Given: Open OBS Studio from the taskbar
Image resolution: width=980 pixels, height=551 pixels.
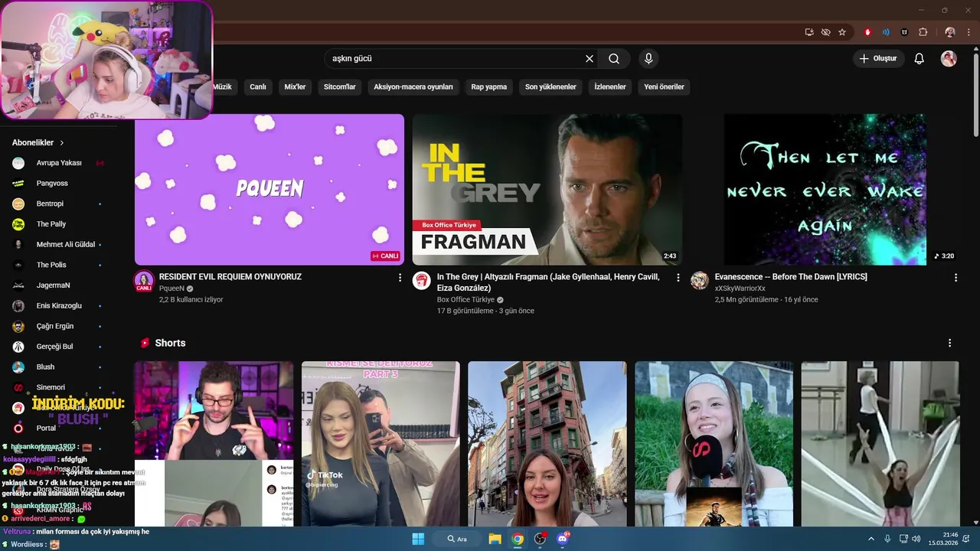Looking at the screenshot, I should pyautogui.click(x=541, y=539).
